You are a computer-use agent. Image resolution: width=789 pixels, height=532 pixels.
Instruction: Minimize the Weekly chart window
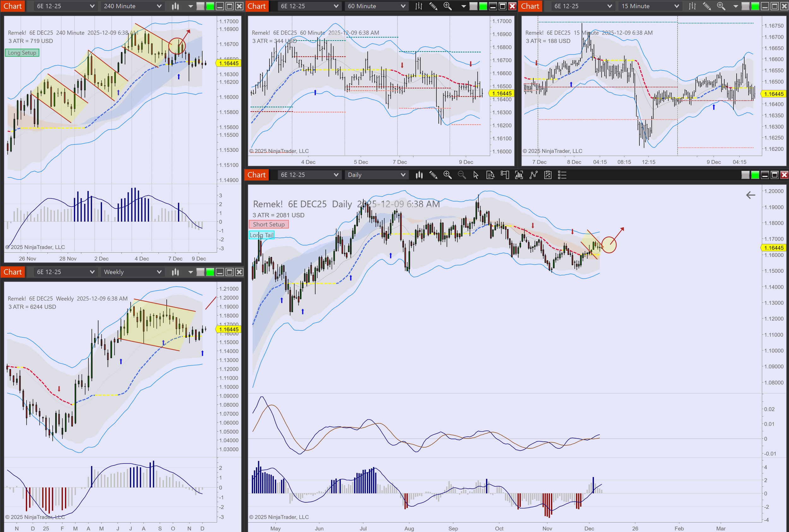220,272
